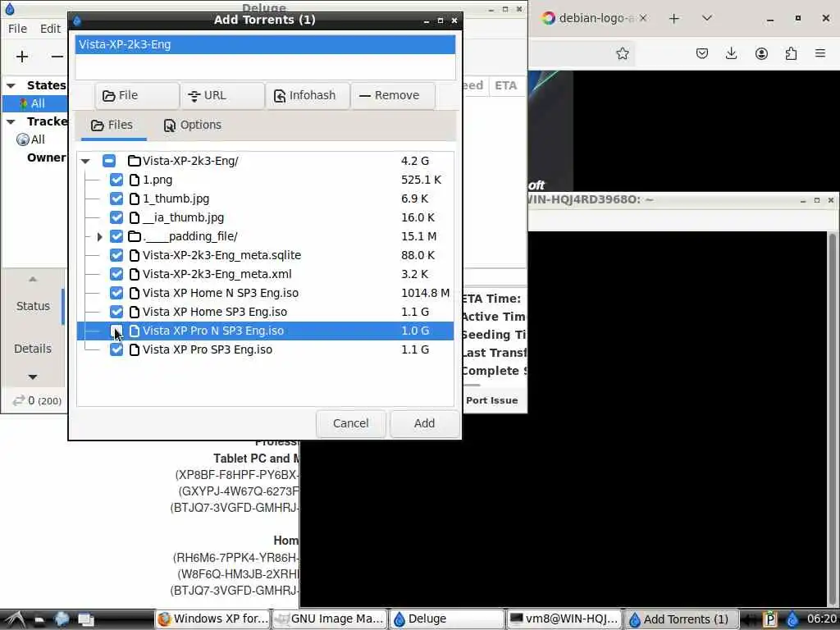Uncheck Vista XP Home N SP3 Eng.iso
Viewport: 840px width, 630px height.
(x=116, y=293)
